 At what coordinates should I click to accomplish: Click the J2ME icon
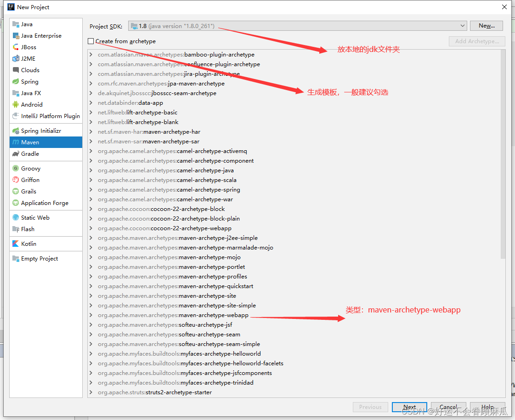[x=16, y=59]
